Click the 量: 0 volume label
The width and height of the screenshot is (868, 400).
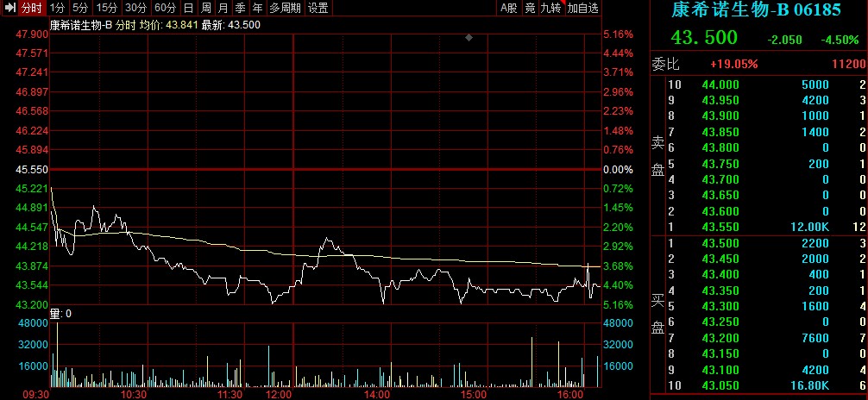61,315
